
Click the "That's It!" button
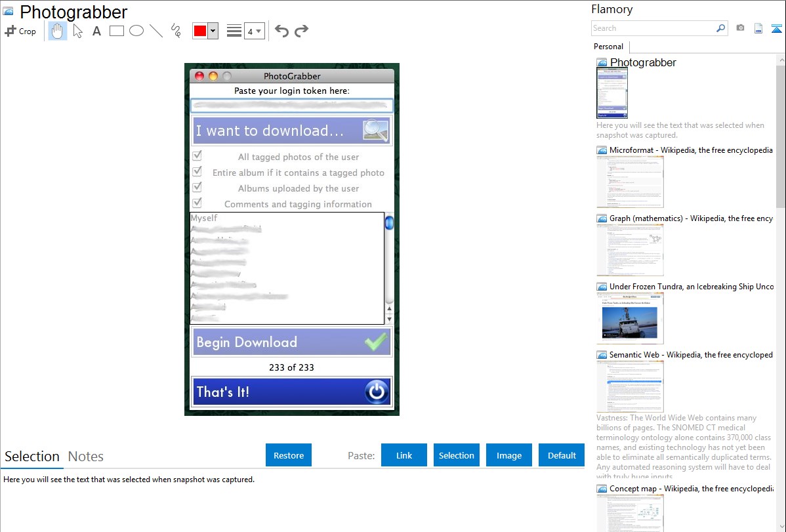click(292, 392)
